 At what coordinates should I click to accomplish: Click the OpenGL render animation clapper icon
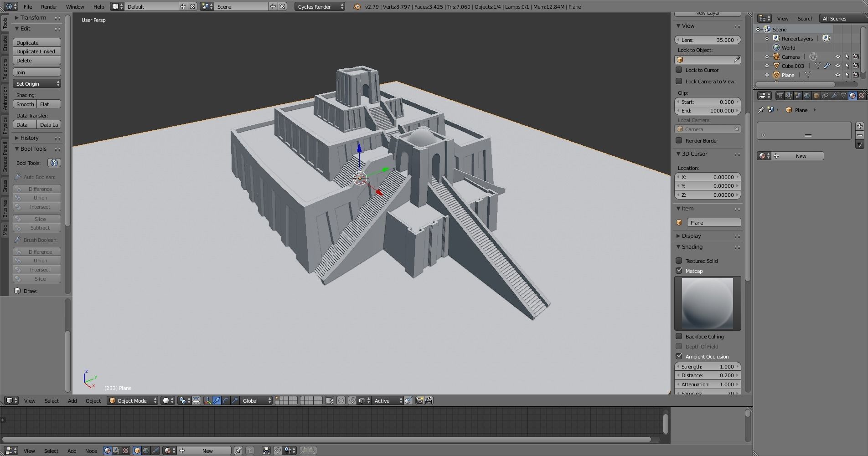point(429,400)
